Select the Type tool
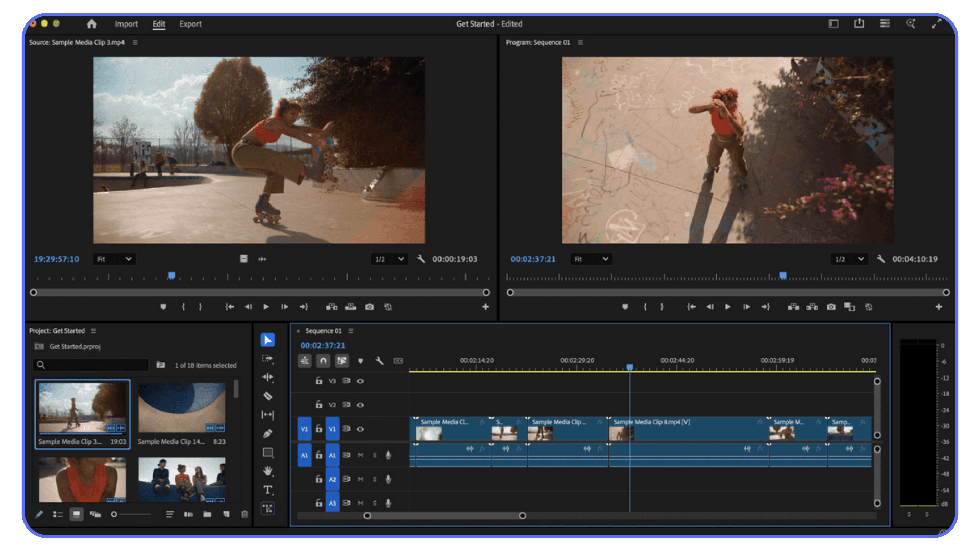Image resolution: width=980 pixels, height=551 pixels. coord(267,489)
